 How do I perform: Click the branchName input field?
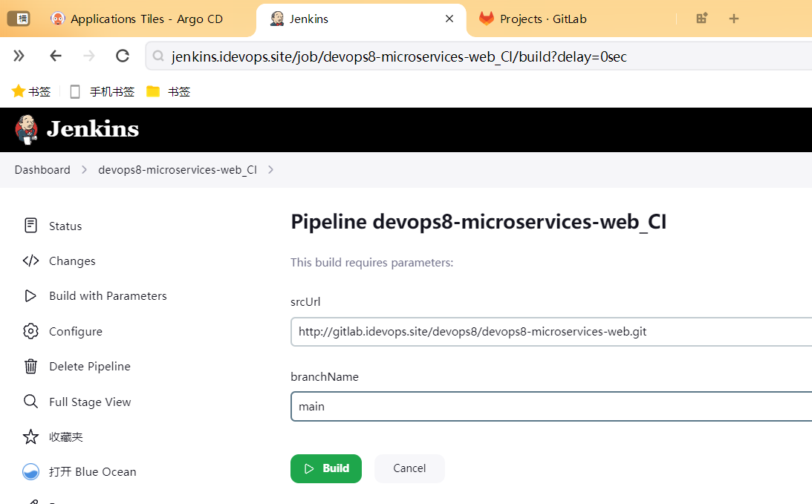point(551,407)
